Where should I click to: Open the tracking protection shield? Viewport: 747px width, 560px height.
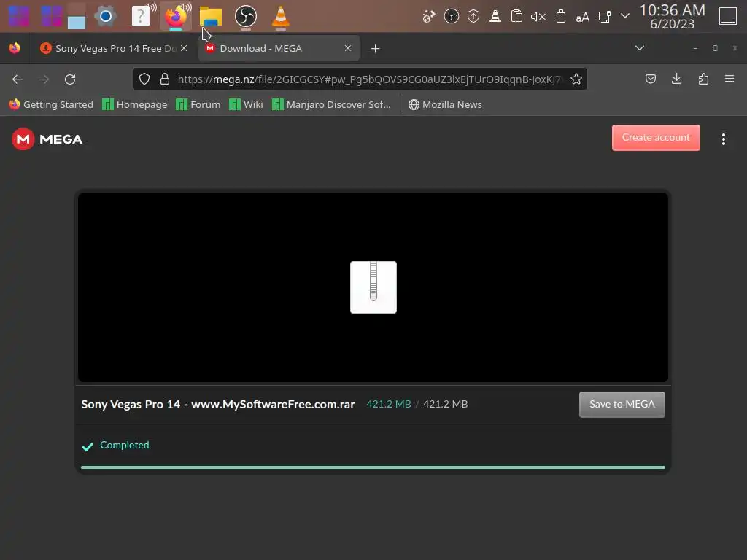point(144,79)
